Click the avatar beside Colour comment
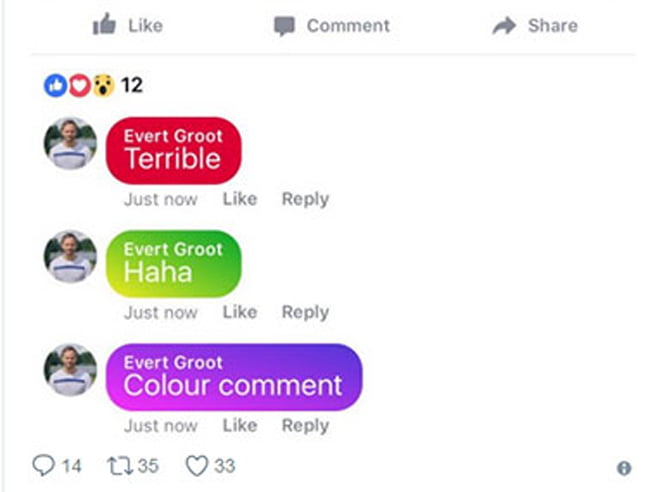 (71, 370)
